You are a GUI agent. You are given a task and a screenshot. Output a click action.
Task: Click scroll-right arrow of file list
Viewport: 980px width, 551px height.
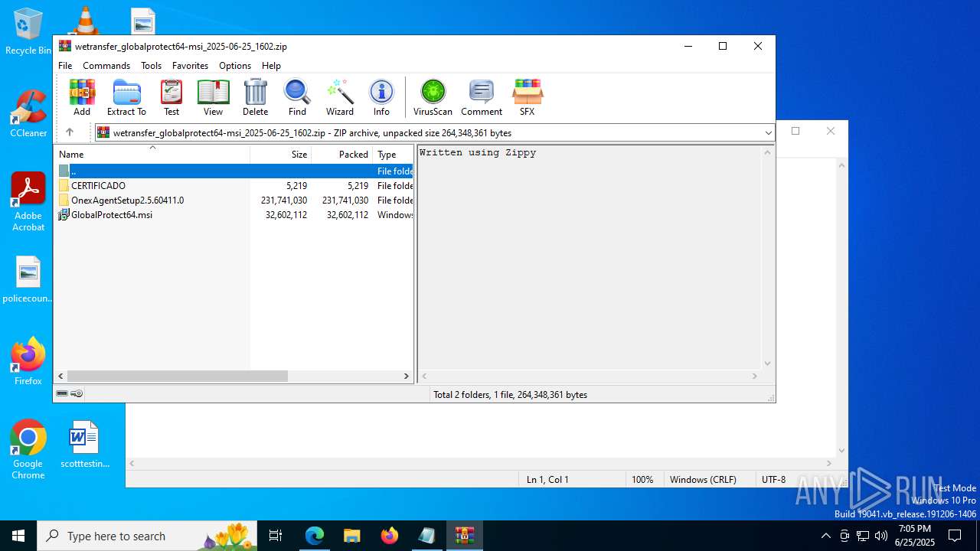(x=407, y=376)
